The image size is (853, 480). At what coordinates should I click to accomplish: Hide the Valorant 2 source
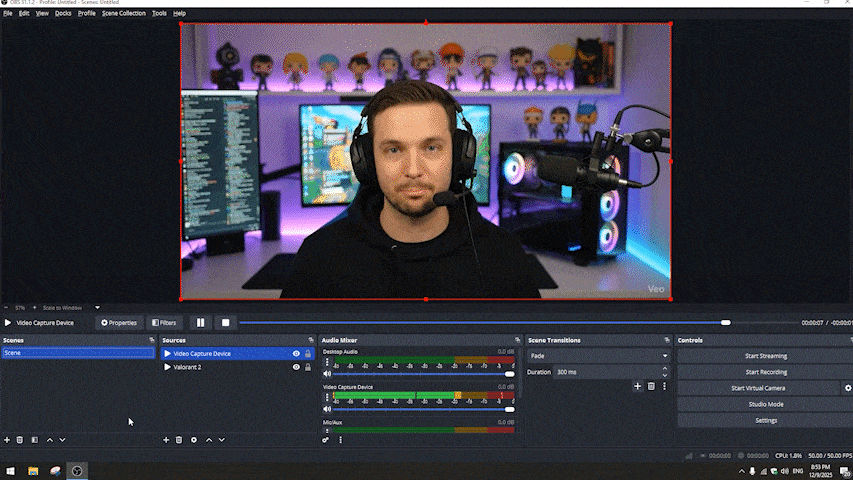tap(296, 367)
